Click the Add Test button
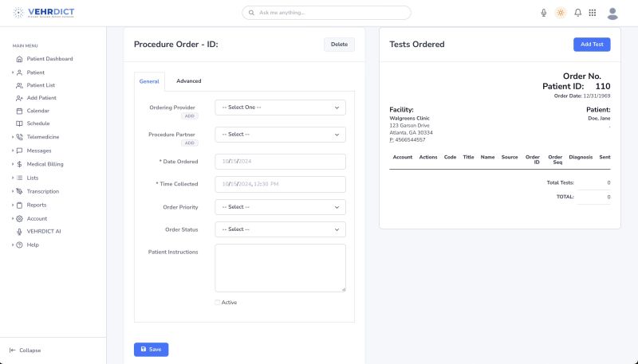 [x=592, y=45]
